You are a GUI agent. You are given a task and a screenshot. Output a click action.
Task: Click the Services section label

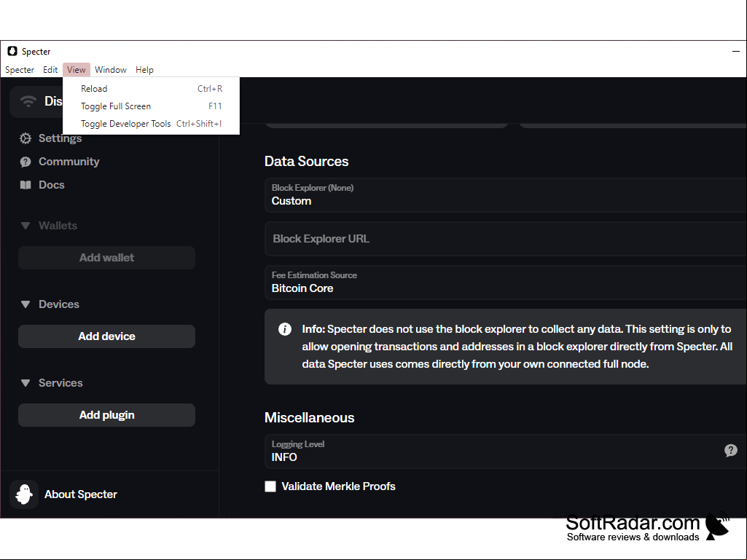60,383
